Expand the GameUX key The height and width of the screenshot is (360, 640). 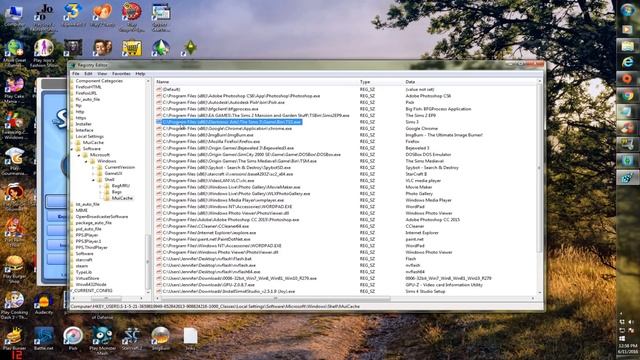click(x=94, y=173)
